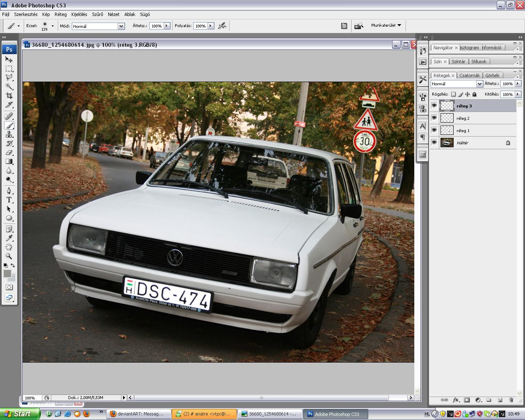
Task: Set the foreground color swatch
Action: click(x=7, y=274)
